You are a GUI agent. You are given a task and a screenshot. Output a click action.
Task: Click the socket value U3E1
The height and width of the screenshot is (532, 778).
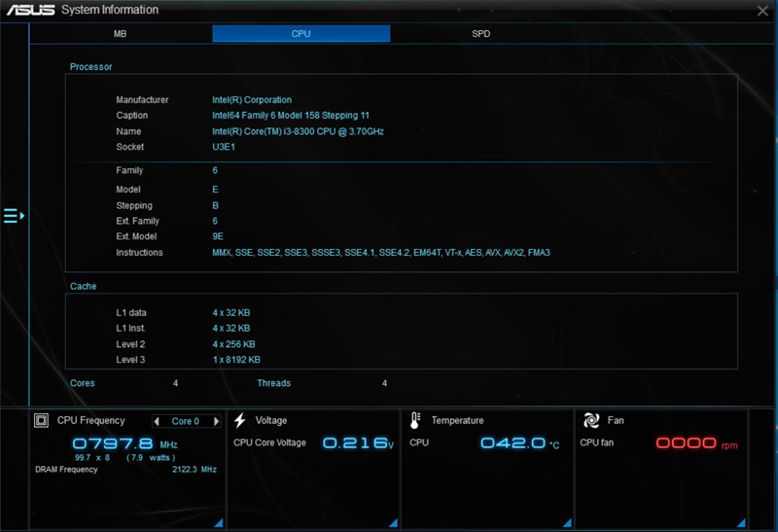pos(224,147)
